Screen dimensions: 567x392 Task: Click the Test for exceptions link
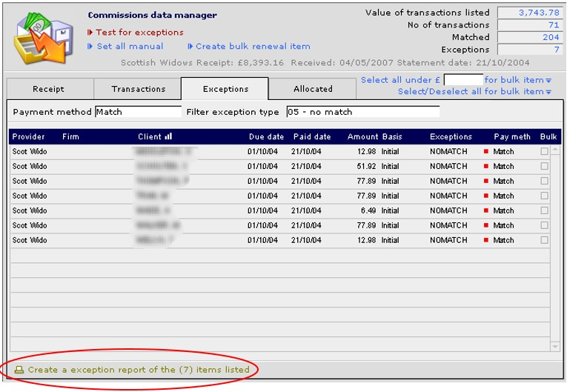point(136,32)
